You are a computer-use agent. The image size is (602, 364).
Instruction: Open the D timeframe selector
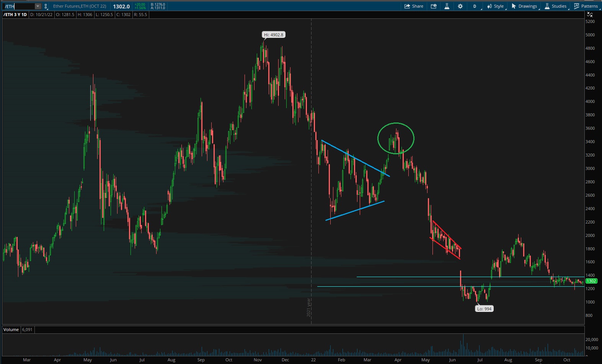[475, 6]
